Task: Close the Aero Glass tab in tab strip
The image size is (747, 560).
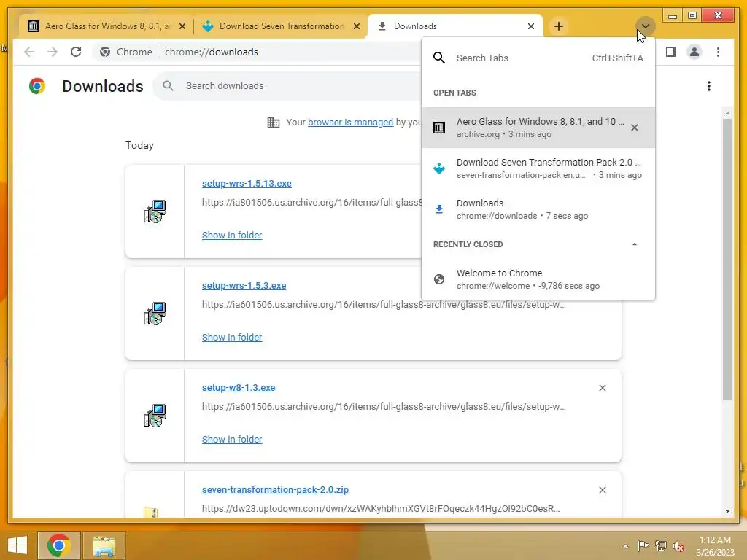Action: [182, 27]
